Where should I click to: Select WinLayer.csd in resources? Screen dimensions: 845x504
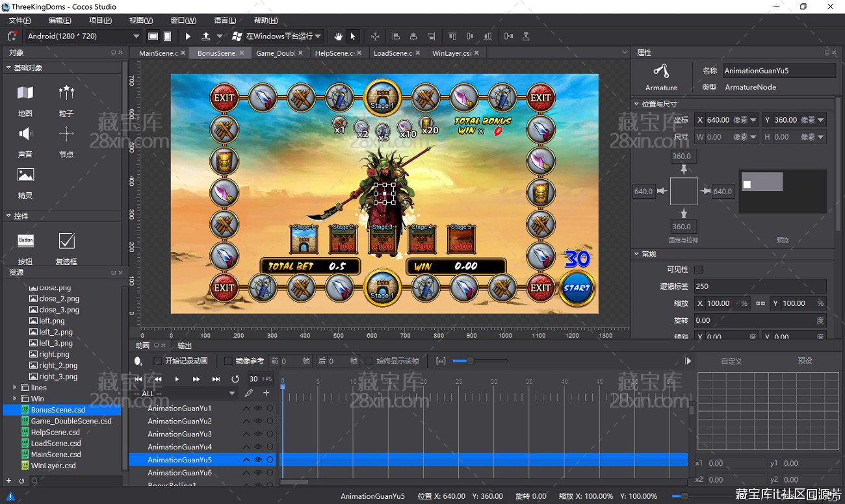pos(53,466)
